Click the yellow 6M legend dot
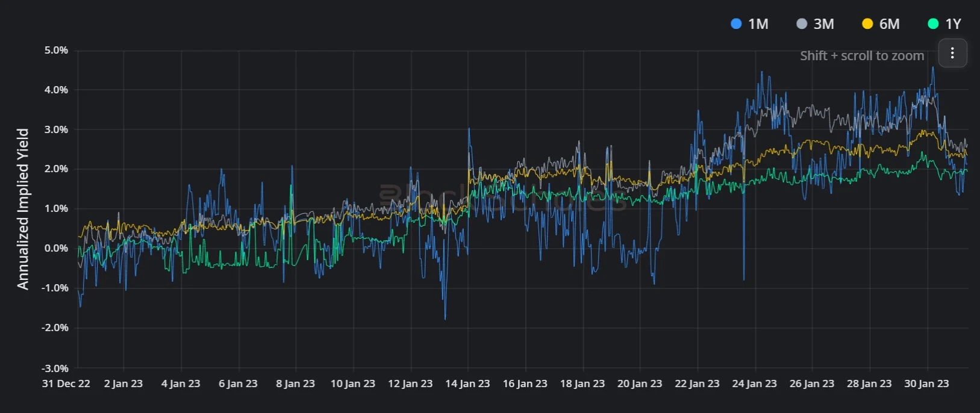 click(x=867, y=24)
